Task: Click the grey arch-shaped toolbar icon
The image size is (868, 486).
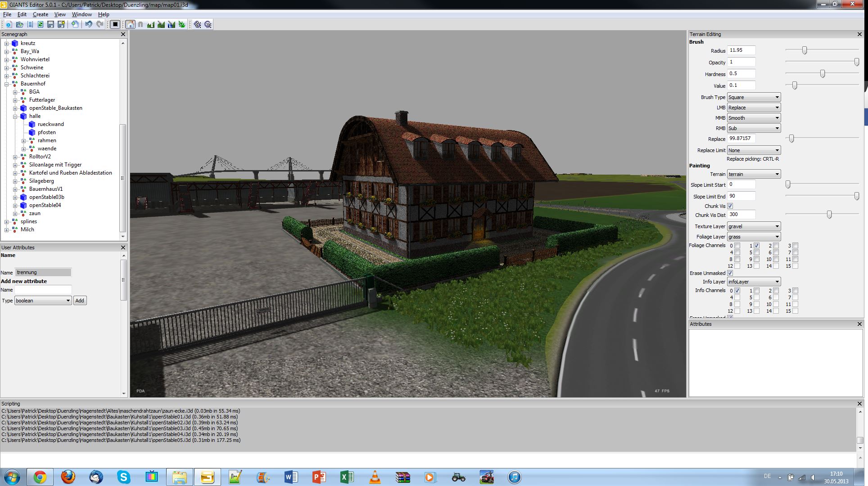Action: coord(140,24)
